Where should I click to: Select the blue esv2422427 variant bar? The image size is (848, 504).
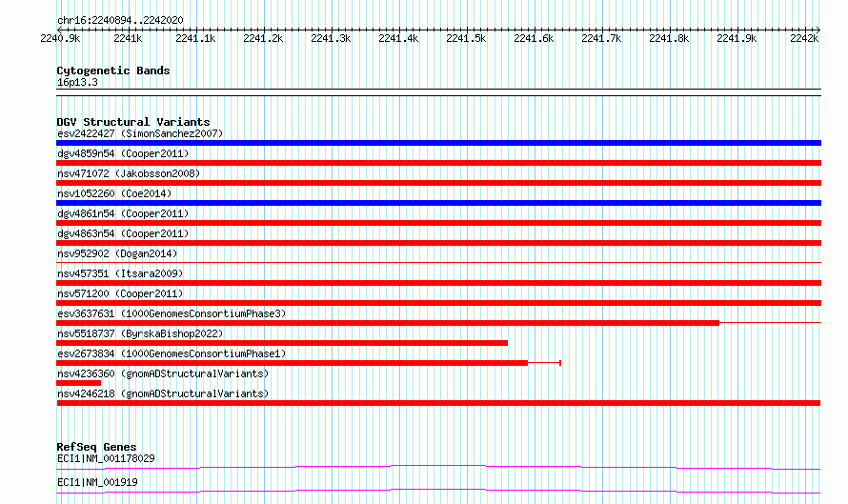coord(438,143)
